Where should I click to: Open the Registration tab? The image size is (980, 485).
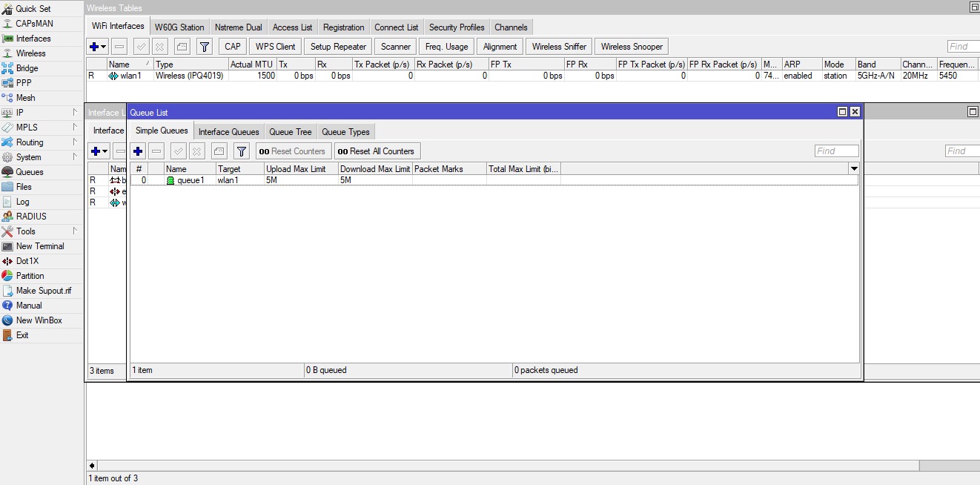click(344, 27)
